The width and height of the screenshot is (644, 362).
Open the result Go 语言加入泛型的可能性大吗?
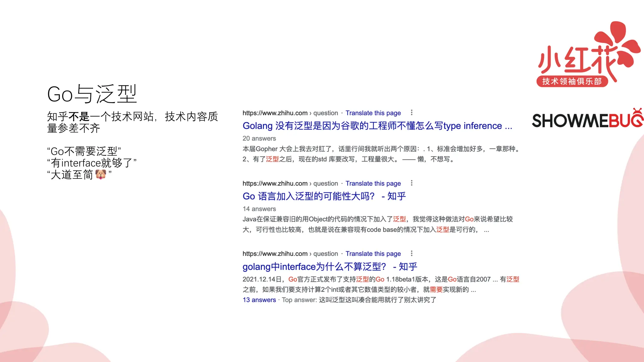pyautogui.click(x=324, y=196)
